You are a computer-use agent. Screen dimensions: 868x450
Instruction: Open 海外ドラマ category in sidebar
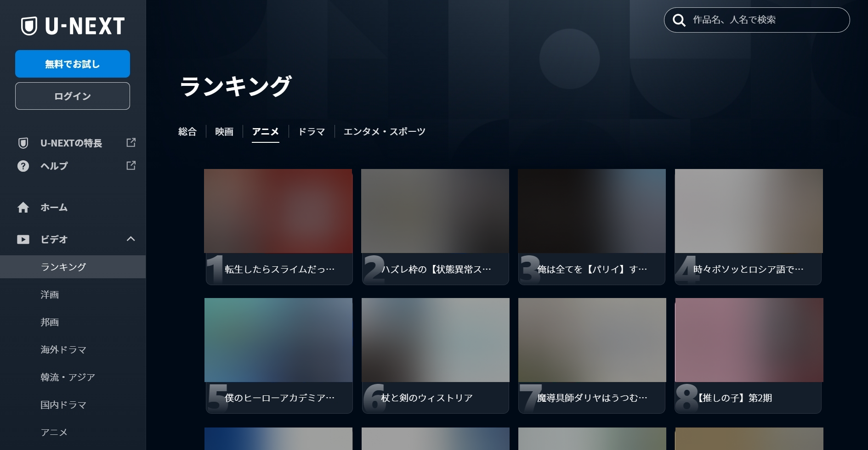(x=63, y=349)
